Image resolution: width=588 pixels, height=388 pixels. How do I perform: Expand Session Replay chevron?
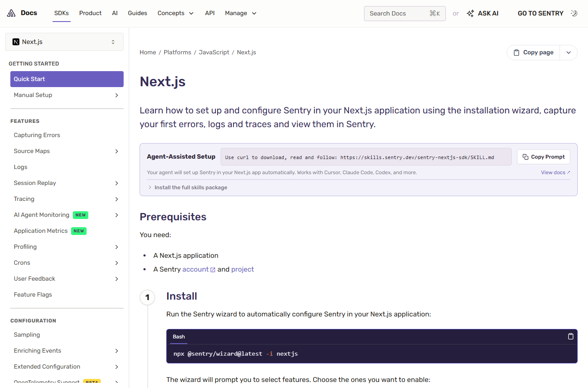point(117,183)
